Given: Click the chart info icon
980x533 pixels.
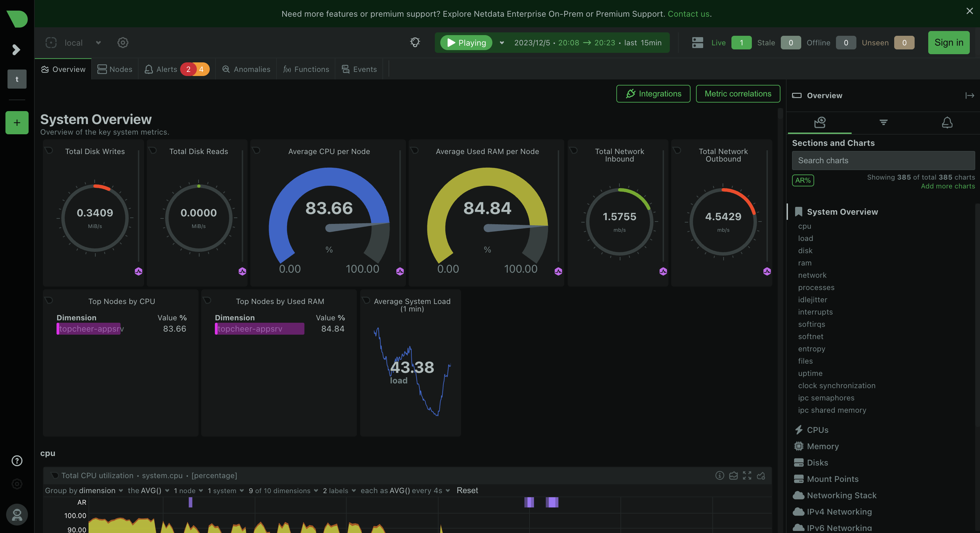Looking at the screenshot, I should pos(720,475).
